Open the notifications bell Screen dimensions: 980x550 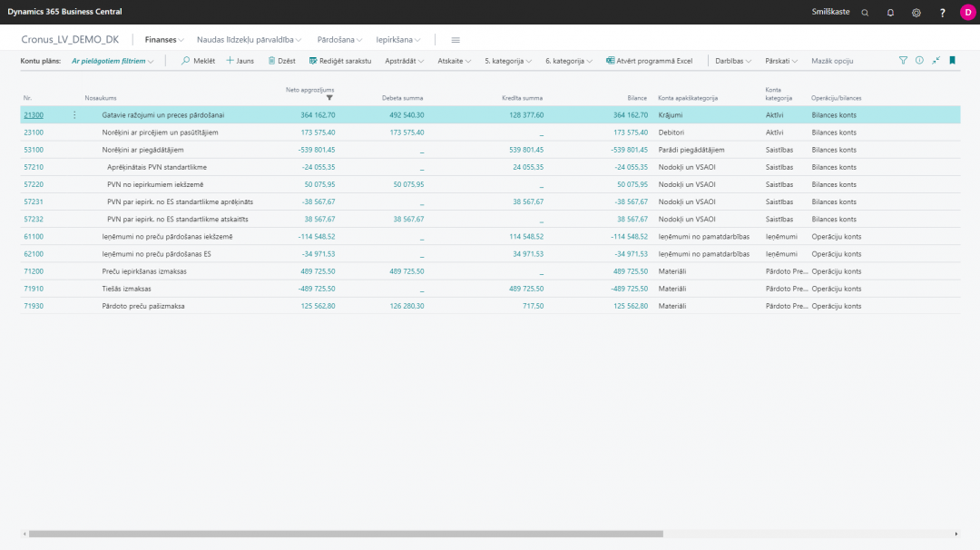pos(890,12)
